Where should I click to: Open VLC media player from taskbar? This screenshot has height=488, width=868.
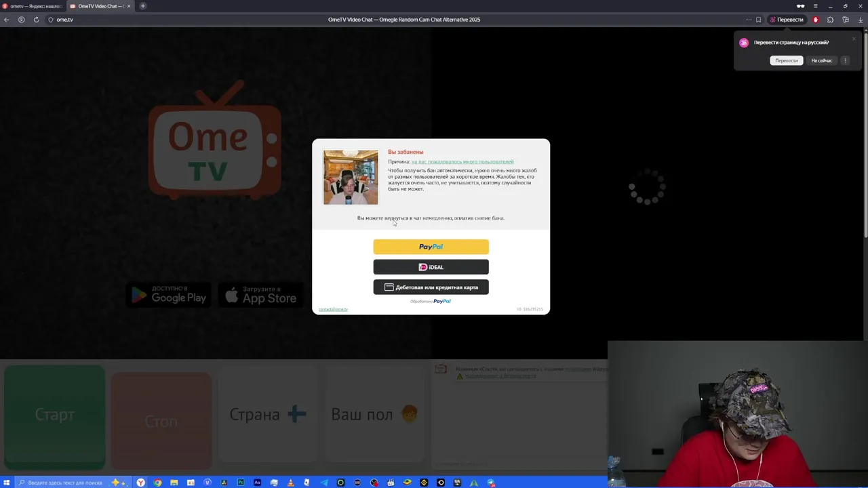(291, 483)
